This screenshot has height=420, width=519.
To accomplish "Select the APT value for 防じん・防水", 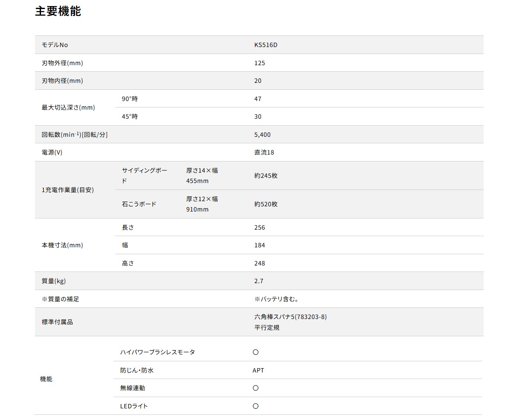I will pos(258,370).
